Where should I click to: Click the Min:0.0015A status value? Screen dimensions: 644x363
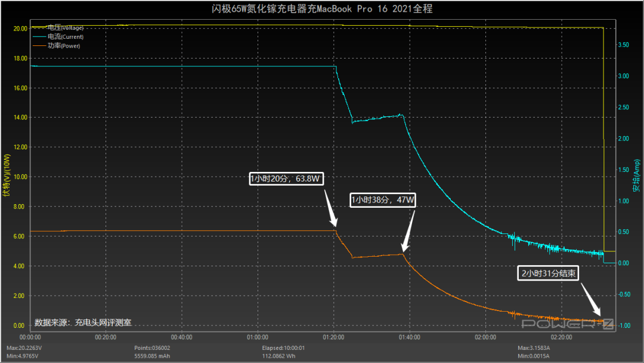coord(533,356)
